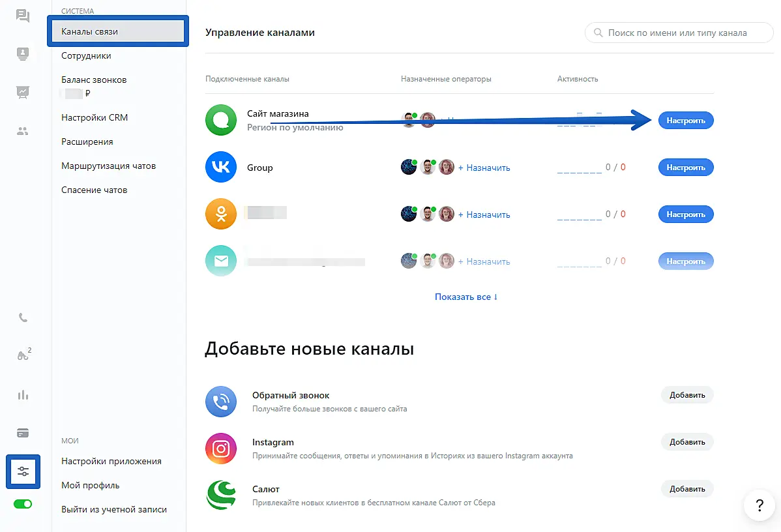Click first operator avatar in Group row
This screenshot has height=532, width=781.
point(409,167)
